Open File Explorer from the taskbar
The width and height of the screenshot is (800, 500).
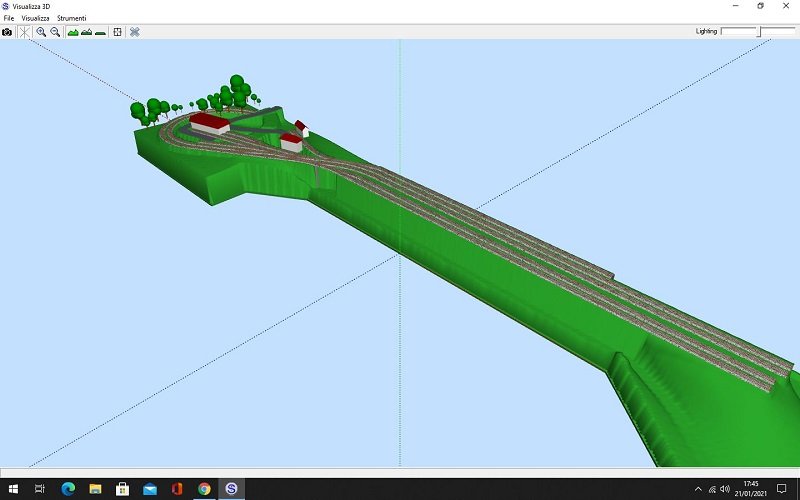[95, 489]
